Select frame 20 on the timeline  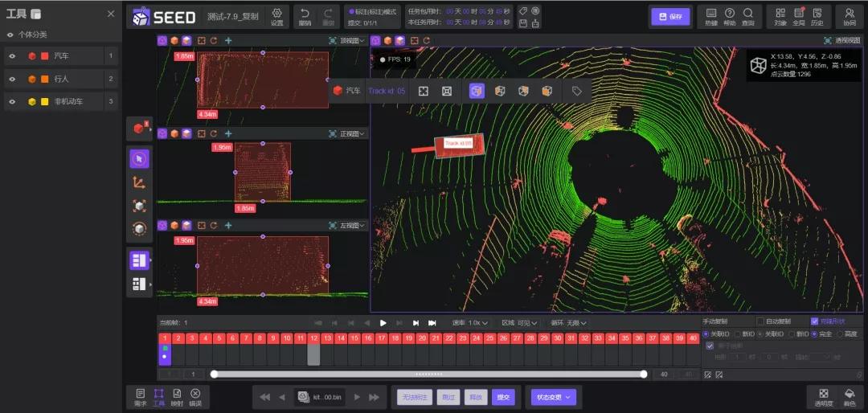coord(422,338)
